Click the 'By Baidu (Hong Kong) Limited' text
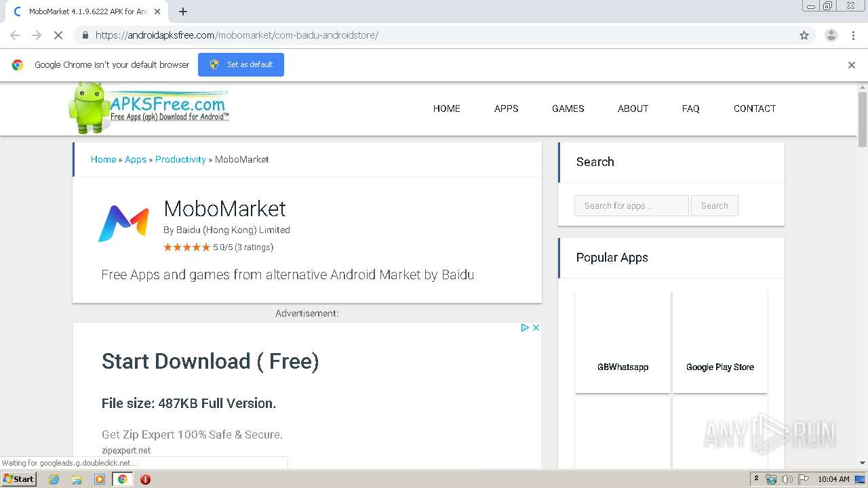The height and width of the screenshot is (488, 868). tap(226, 230)
